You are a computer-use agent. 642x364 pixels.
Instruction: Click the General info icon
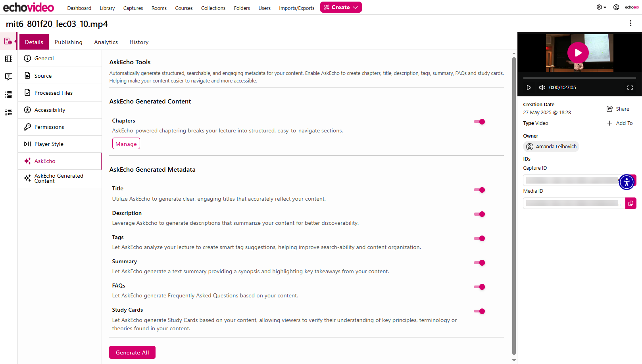27,58
